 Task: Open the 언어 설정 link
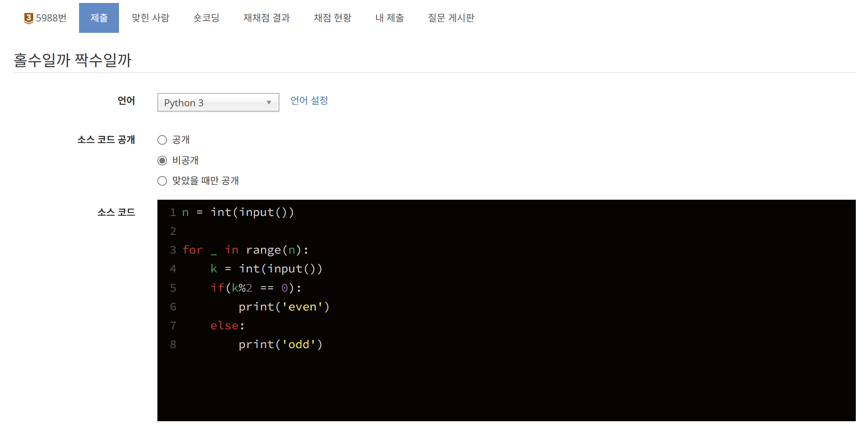click(x=309, y=100)
